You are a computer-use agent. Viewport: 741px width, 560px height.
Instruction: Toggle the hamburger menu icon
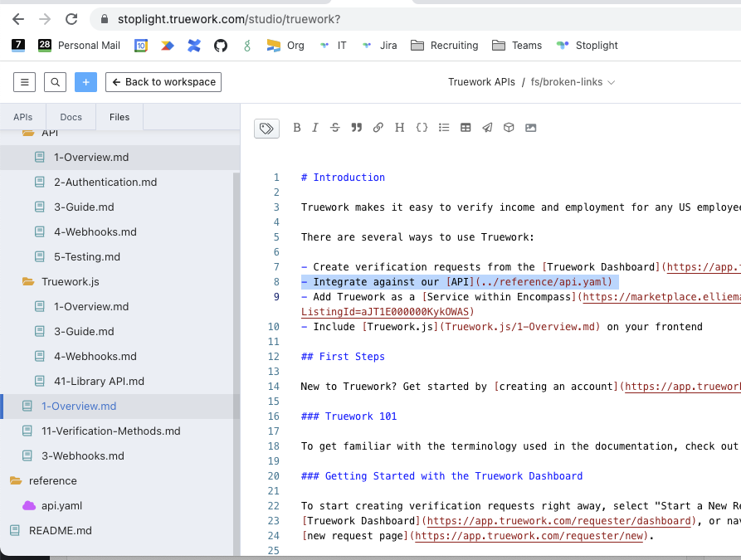tap(24, 82)
